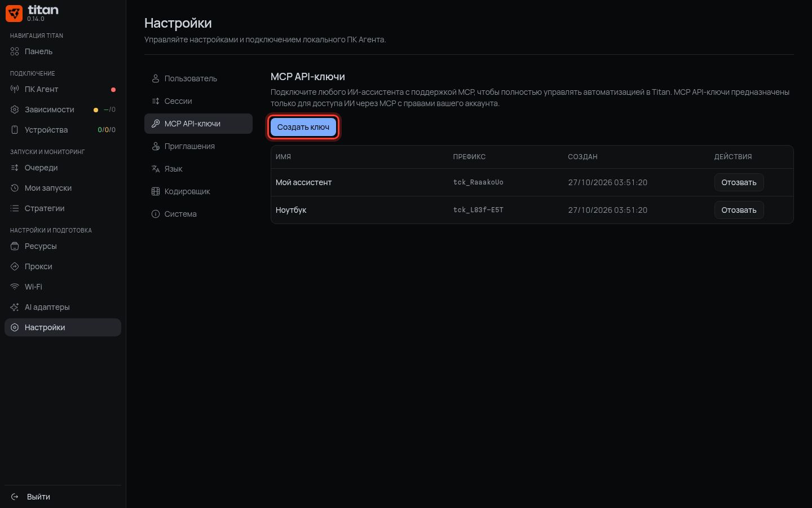Image resolution: width=812 pixels, height=508 pixels.
Task: Click the ПК Агент signal icon
Action: (15, 89)
